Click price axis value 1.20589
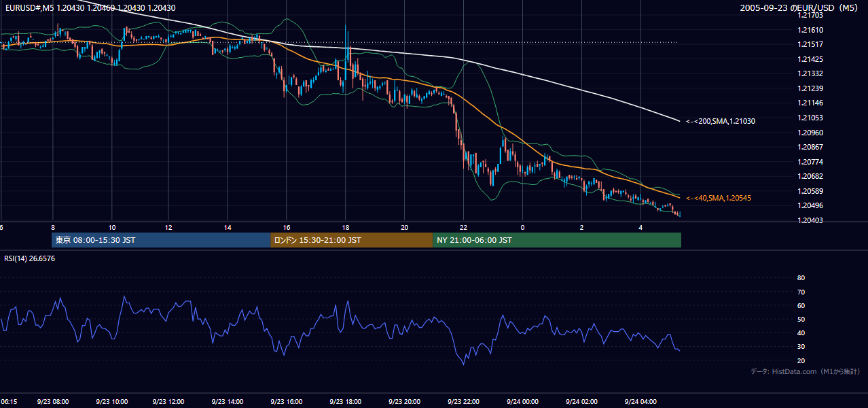Screen dimensions: 868x408 [811, 191]
